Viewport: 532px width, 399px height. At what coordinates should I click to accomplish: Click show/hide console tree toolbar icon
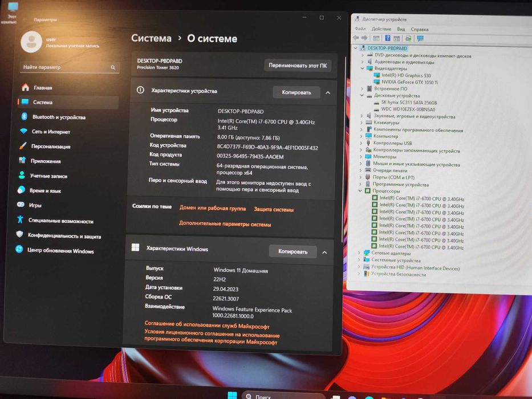pos(376,38)
